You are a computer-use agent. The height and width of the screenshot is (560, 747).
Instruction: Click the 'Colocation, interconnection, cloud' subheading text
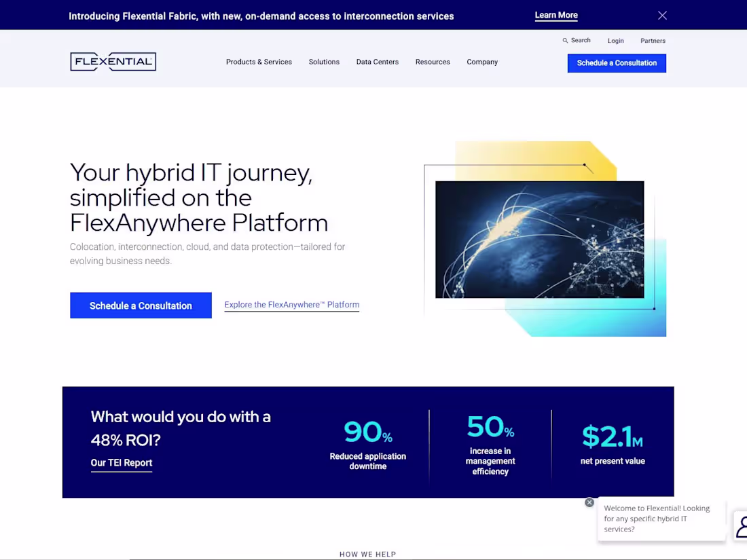tap(207, 254)
